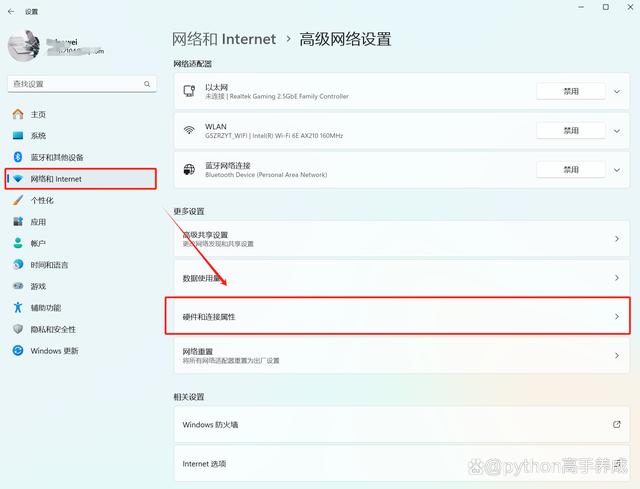Select the 网络和 Internet sidebar item
Viewport: 640px width, 489px height.
point(81,179)
